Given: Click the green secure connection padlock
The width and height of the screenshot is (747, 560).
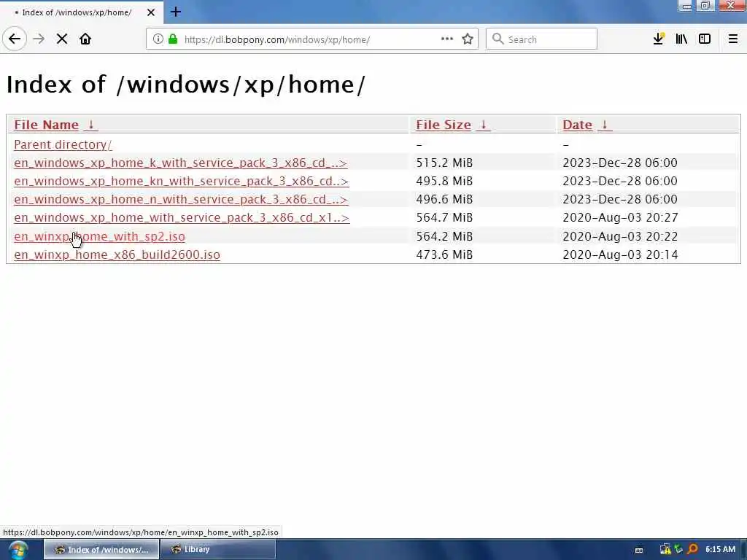Looking at the screenshot, I should [173, 39].
